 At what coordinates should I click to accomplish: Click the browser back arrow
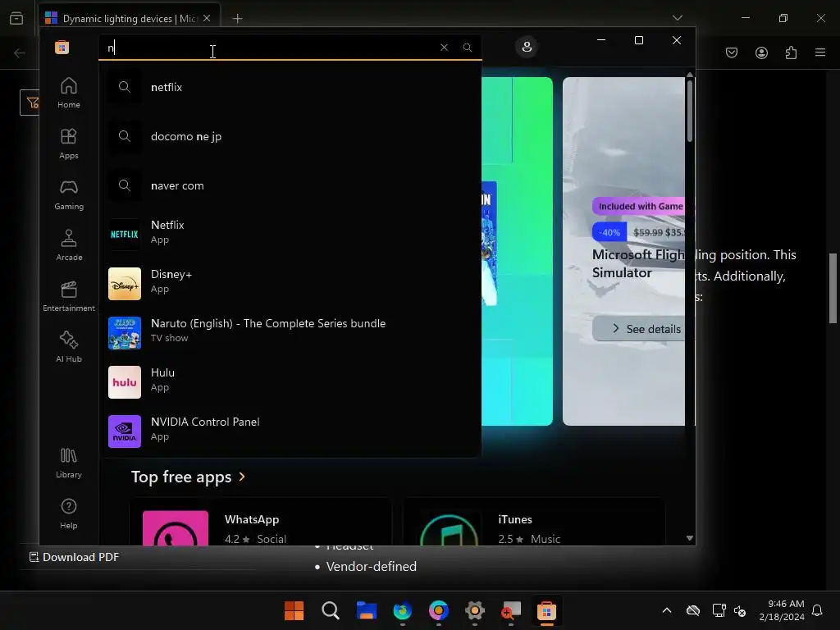click(x=20, y=53)
